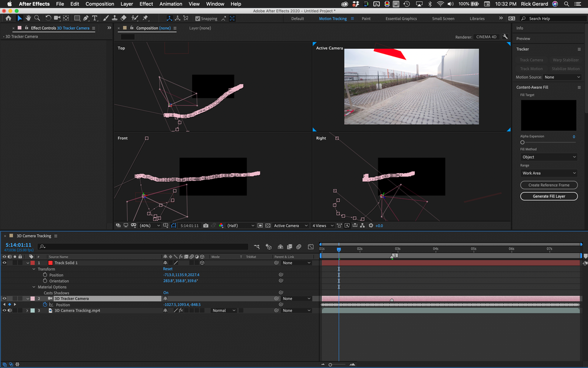588x368 pixels.
Task: Click Reset for the Transform properties
Action: 168,269
